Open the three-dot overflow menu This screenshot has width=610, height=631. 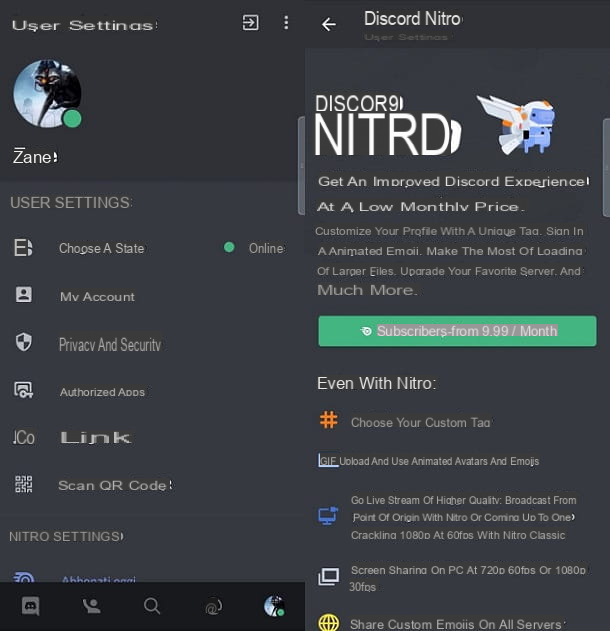pos(286,23)
